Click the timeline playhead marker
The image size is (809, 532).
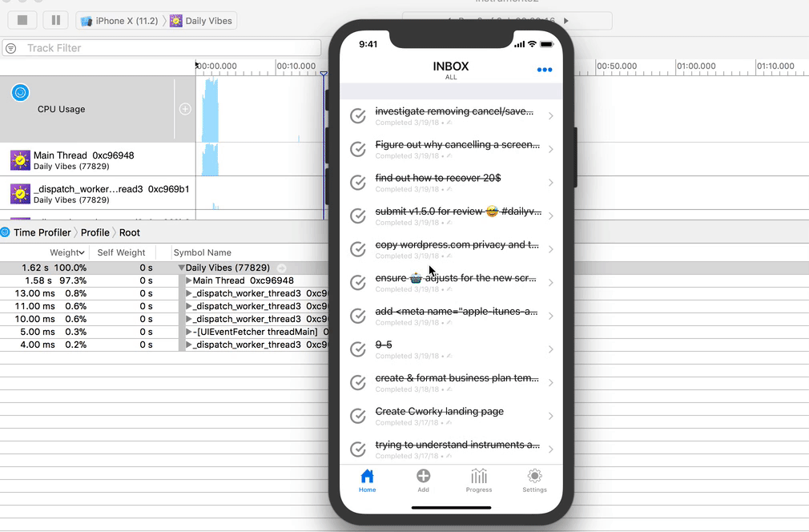coord(324,75)
